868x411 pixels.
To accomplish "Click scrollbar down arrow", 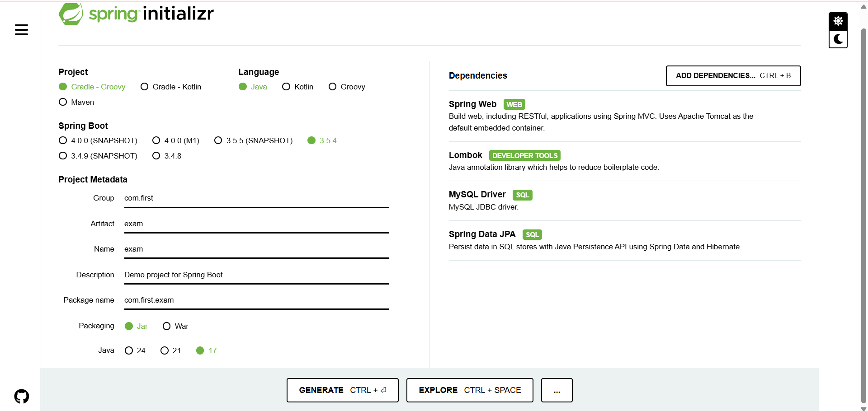I will [x=863, y=408].
